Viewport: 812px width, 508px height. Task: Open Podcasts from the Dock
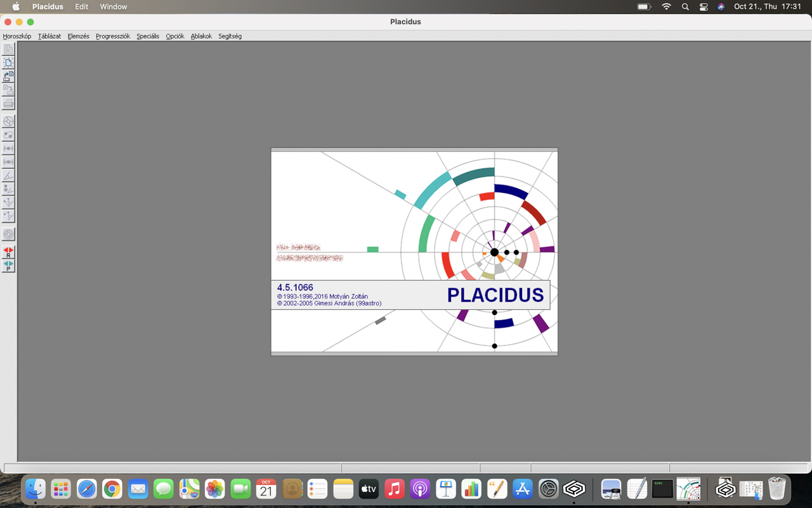point(420,489)
